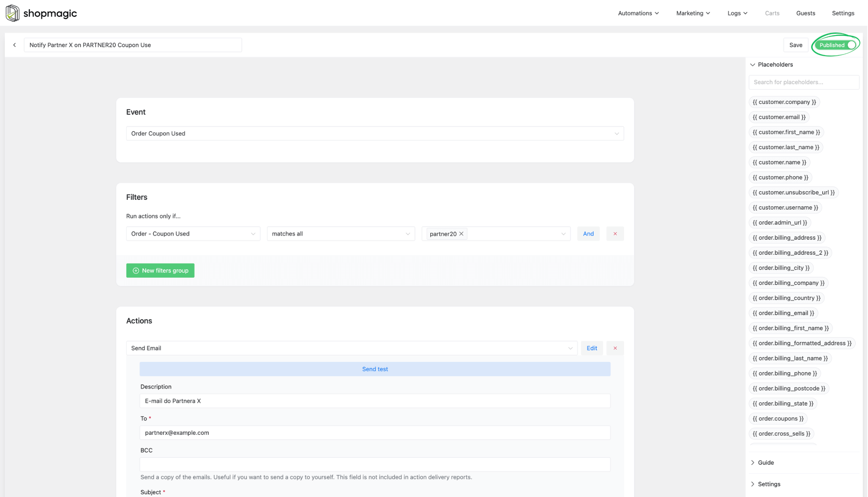Image resolution: width=868 pixels, height=497 pixels.
Task: Open the Marketing menu
Action: coord(693,13)
